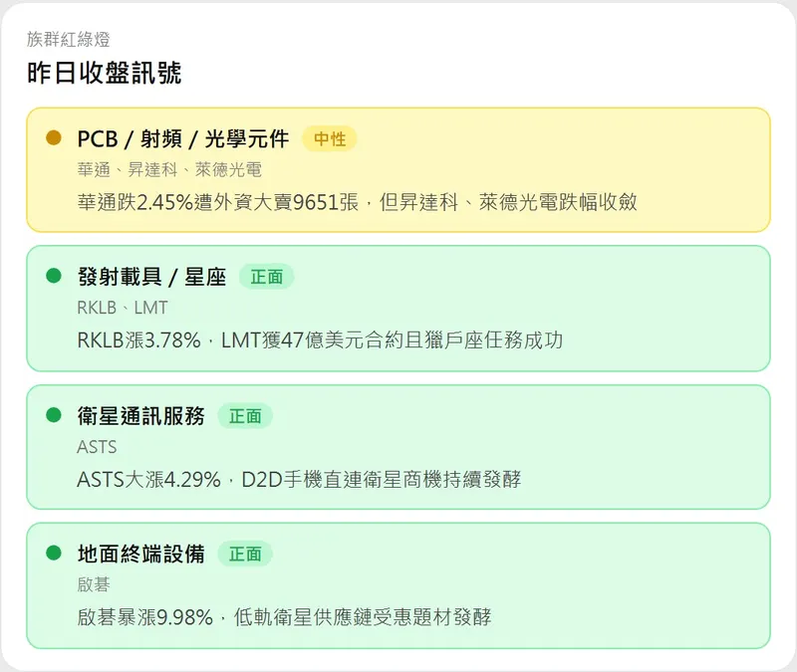Open the 地面終端設備 card title
This screenshot has width=797, height=672.
140,555
